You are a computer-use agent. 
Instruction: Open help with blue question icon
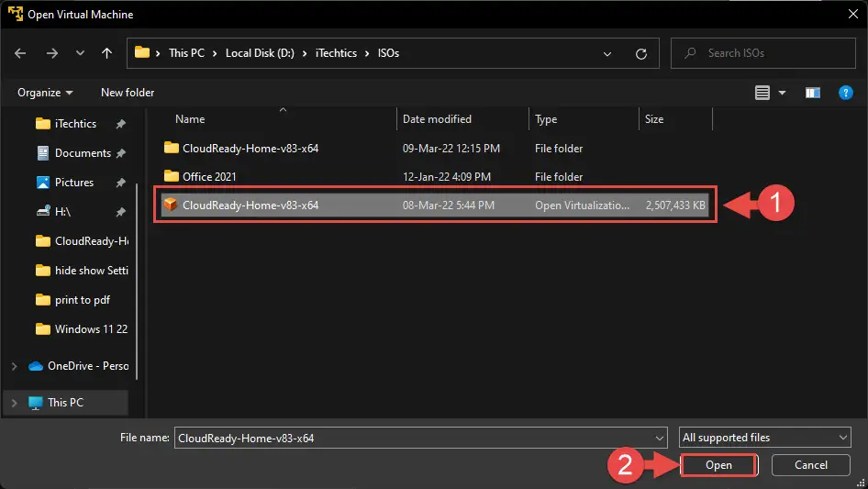(x=845, y=93)
